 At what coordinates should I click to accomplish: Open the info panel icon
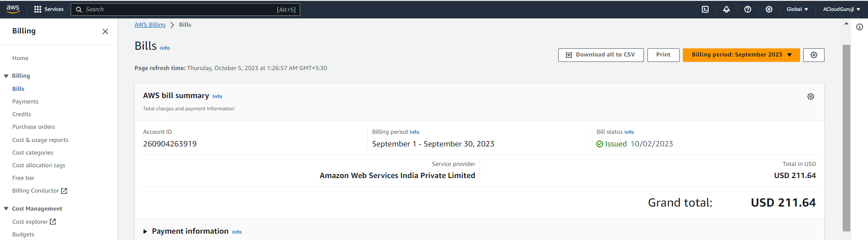click(859, 27)
